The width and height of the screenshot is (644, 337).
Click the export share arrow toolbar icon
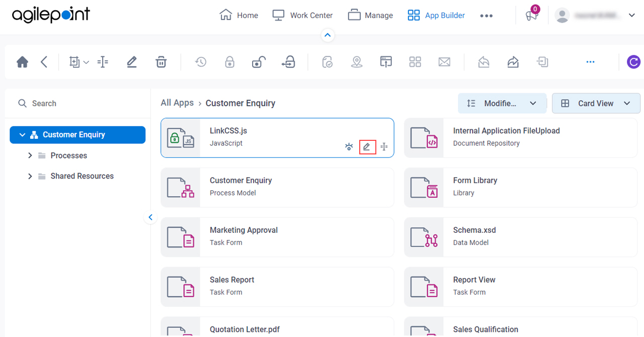point(513,62)
